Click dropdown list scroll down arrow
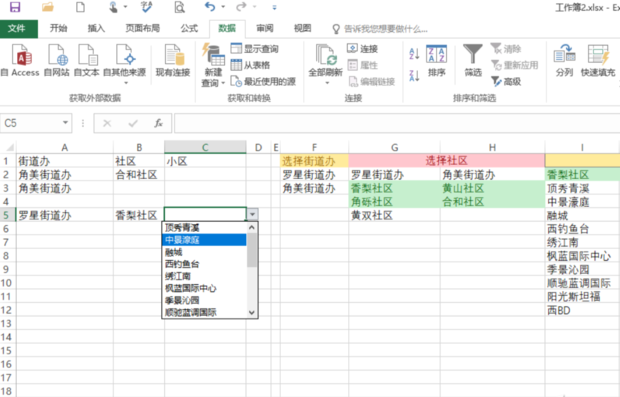This screenshot has height=397, width=620. [x=252, y=312]
